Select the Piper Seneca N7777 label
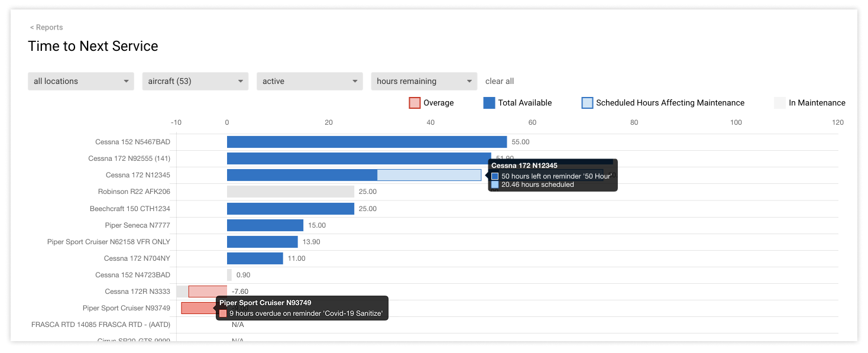Image resolution: width=868 pixels, height=353 pixels. point(138,225)
